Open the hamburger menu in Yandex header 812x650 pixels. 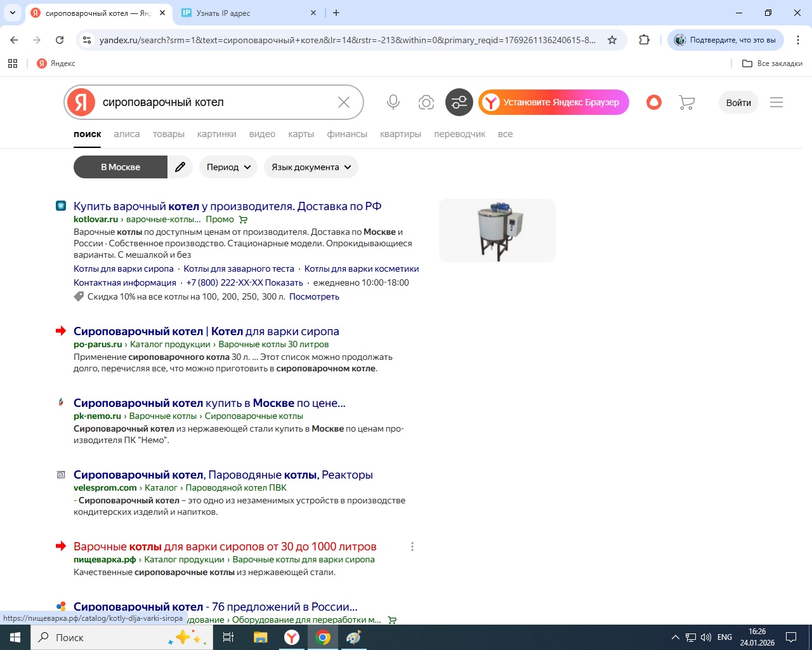pos(776,102)
